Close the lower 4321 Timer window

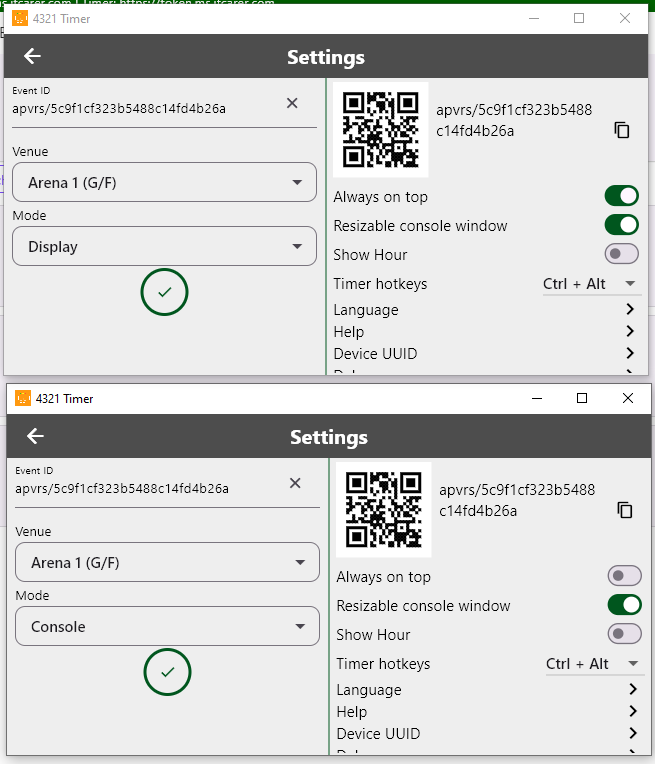pyautogui.click(x=628, y=398)
